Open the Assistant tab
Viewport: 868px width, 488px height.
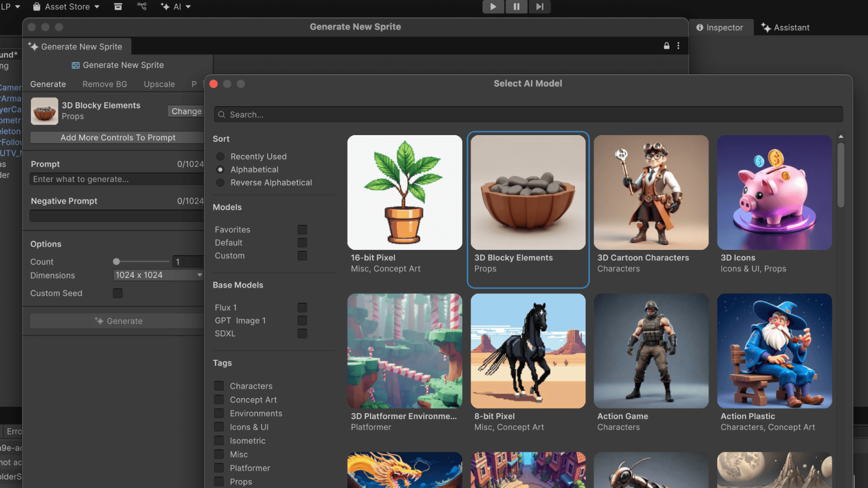tap(785, 28)
